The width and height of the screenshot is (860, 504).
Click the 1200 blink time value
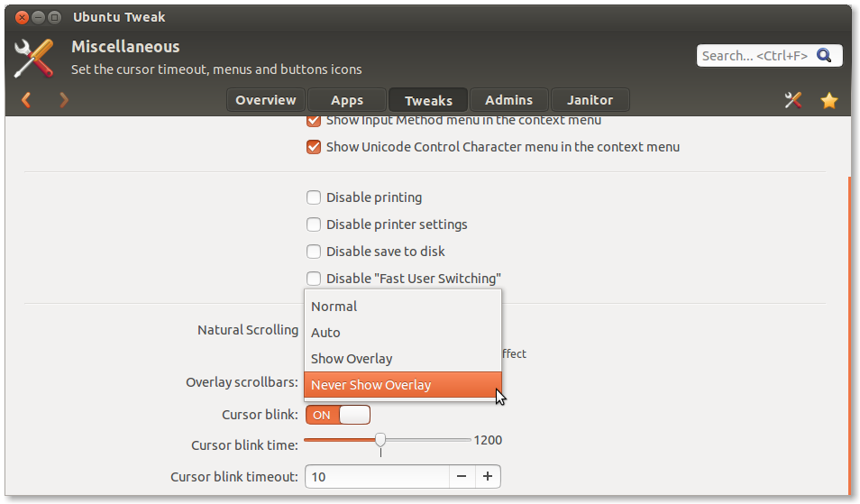click(x=488, y=440)
